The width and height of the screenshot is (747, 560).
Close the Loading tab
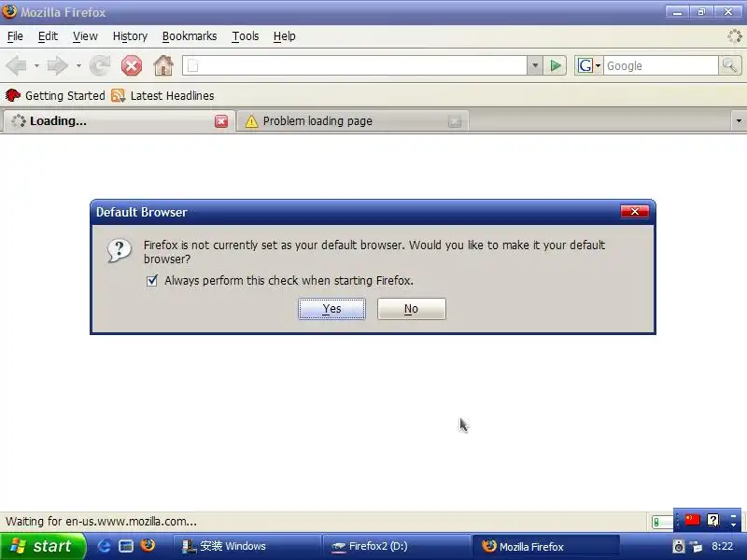click(221, 121)
